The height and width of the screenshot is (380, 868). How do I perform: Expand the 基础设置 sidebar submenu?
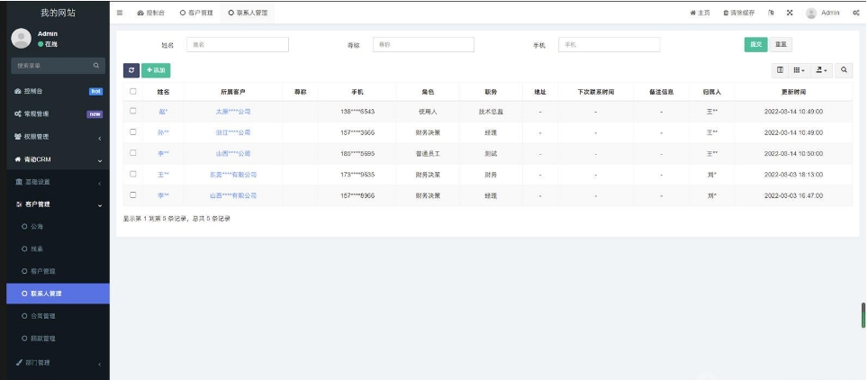click(x=59, y=182)
